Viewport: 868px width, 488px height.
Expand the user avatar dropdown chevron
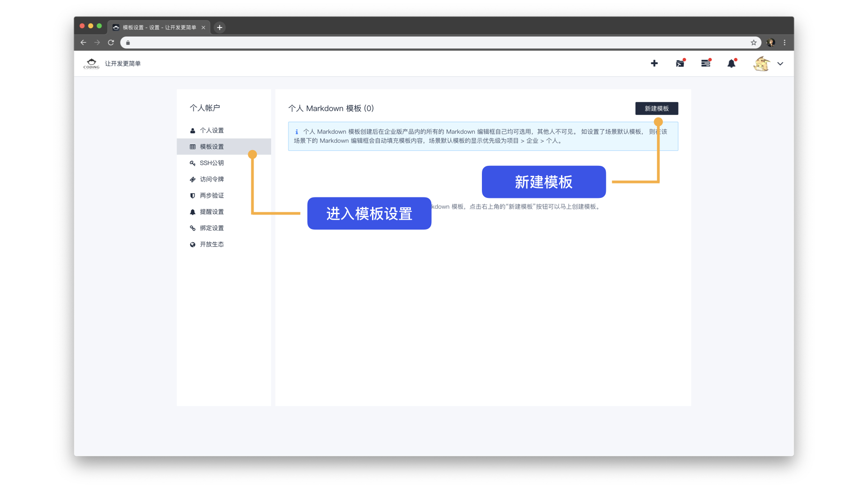coord(780,64)
